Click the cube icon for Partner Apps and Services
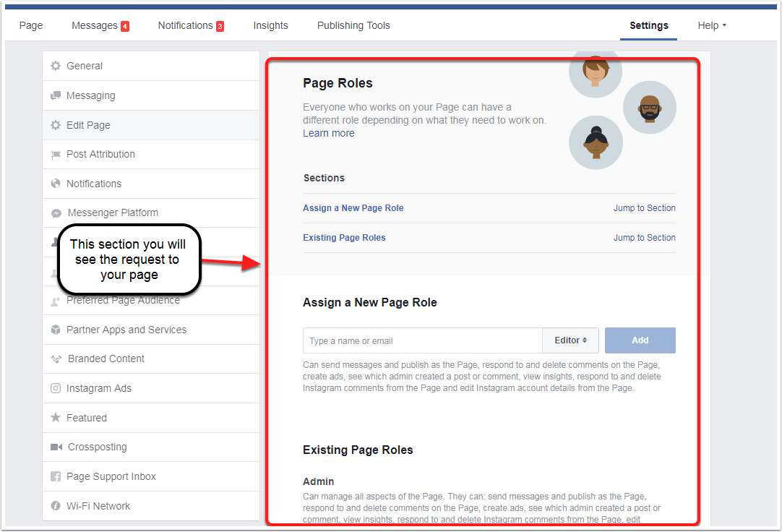 point(56,330)
